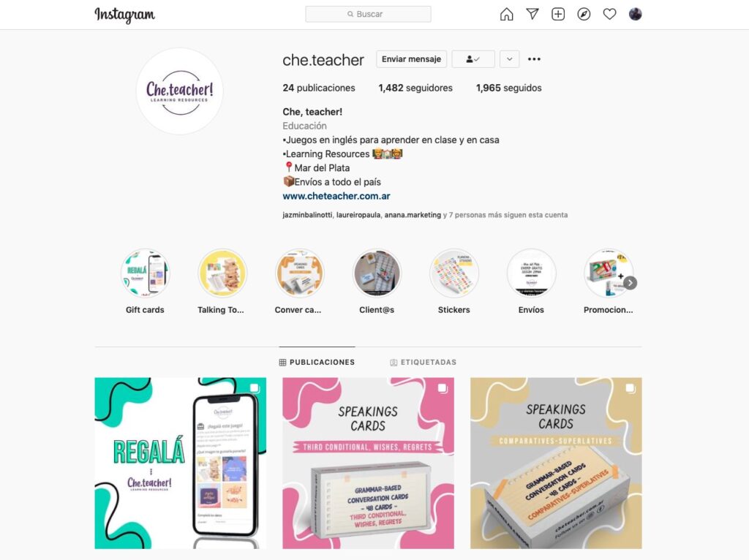This screenshot has width=749, height=560.
Task: Open your profile avatar menu
Action: [636, 15]
